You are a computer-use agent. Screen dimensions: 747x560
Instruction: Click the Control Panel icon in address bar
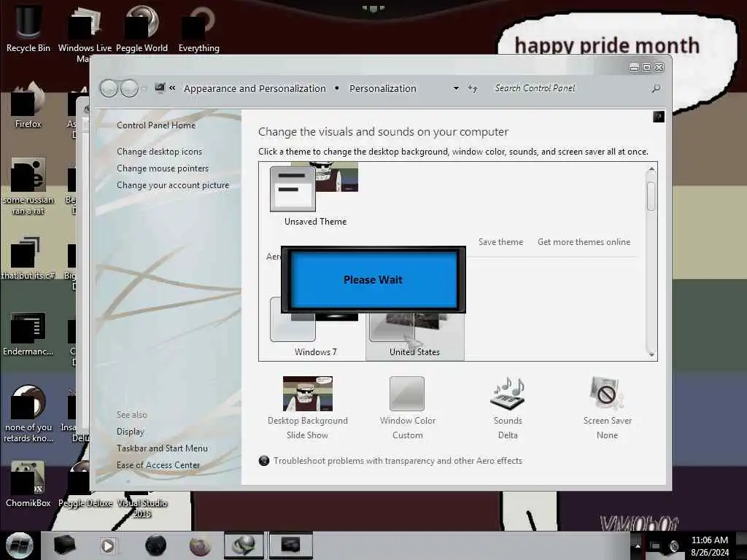click(x=160, y=88)
